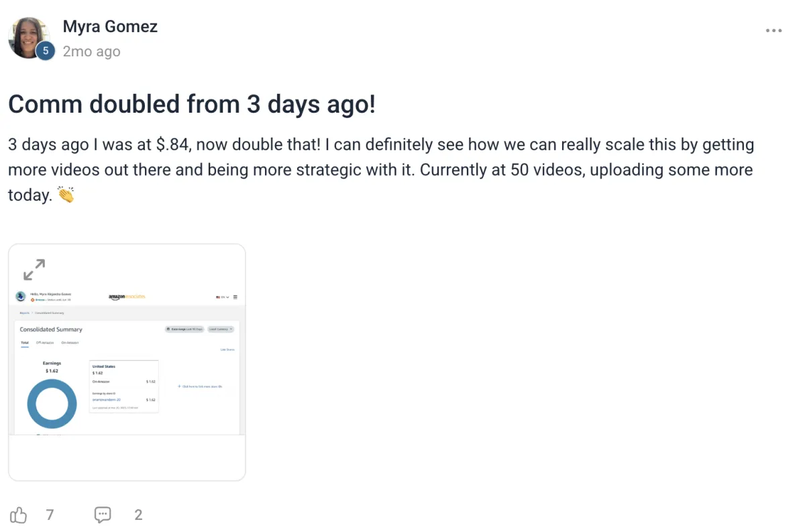Click the blue earnings donut chart
Viewport: 805px width, 532px height.
[x=52, y=404]
